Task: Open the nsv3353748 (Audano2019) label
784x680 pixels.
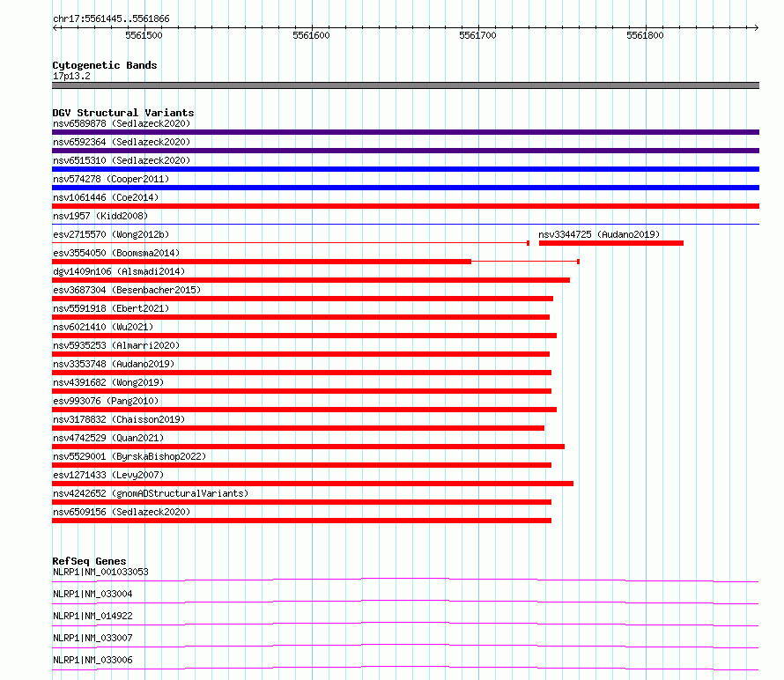Action: [x=114, y=364]
